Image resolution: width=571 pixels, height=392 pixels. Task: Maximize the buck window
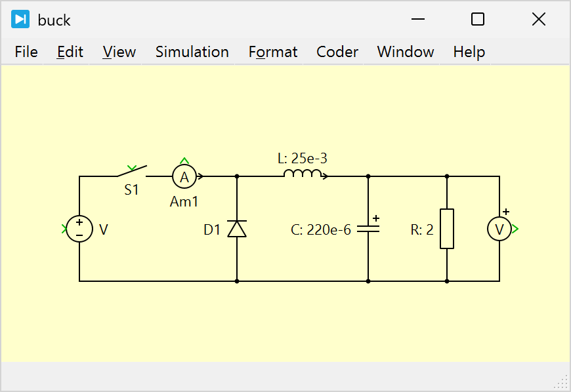(478, 20)
